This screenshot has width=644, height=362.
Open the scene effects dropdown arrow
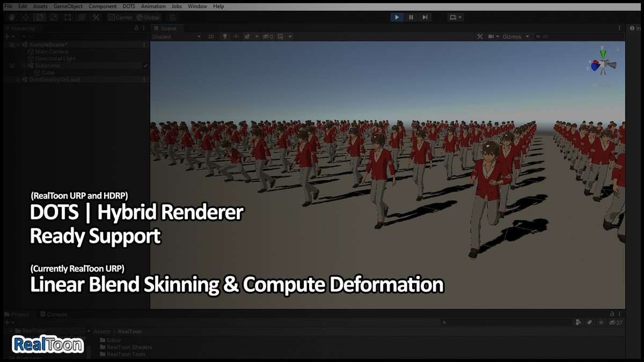pos(257,36)
